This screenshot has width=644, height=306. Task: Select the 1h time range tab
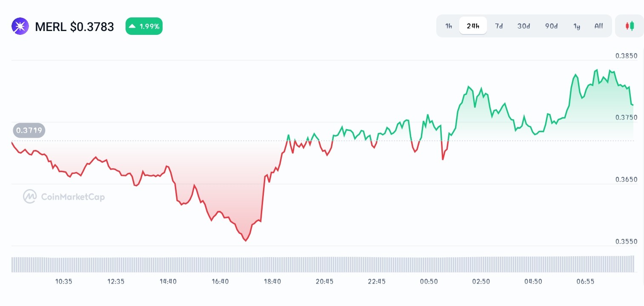449,26
